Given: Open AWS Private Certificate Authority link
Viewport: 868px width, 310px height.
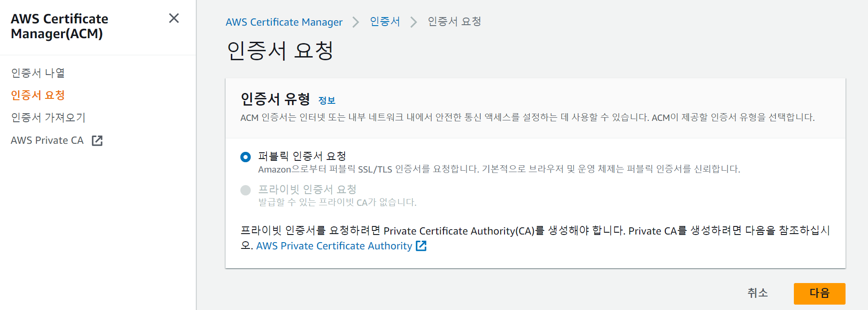Looking at the screenshot, I should 334,246.
